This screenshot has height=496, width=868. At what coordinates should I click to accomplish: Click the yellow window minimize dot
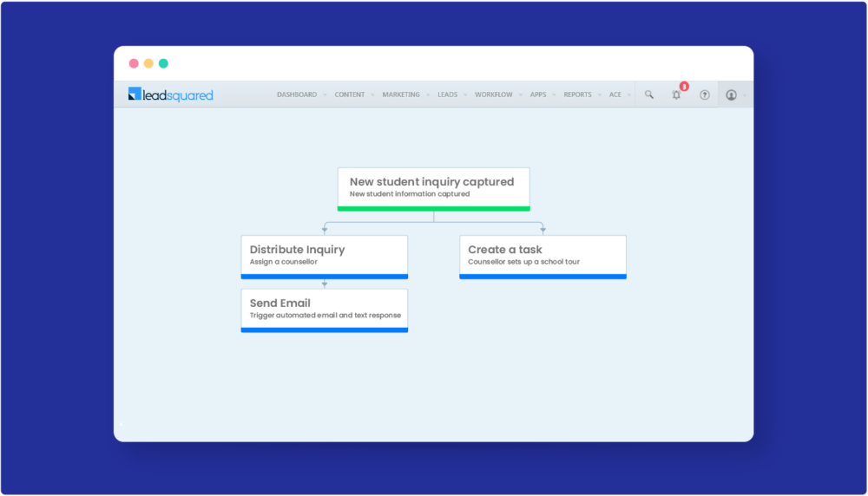[x=148, y=63]
